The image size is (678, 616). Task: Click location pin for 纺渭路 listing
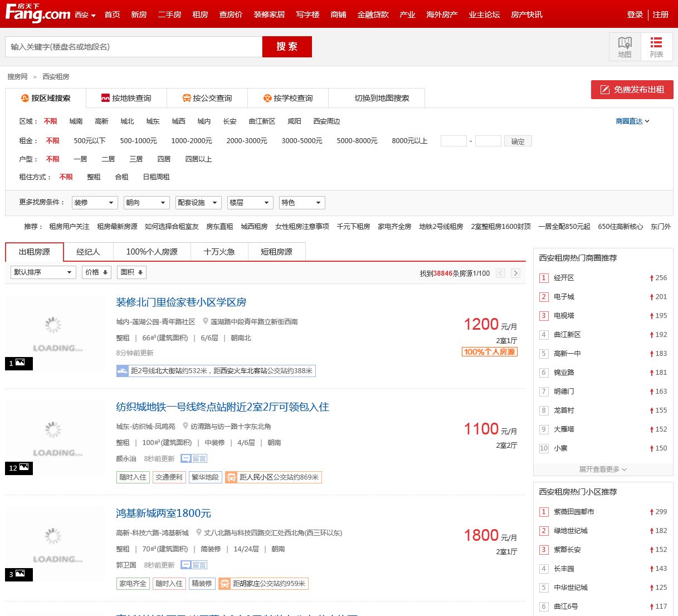(185, 426)
